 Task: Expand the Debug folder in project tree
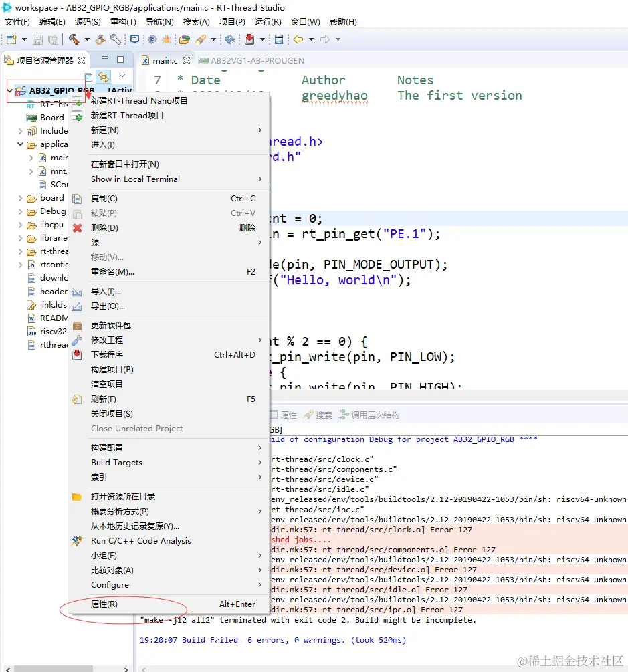coord(20,211)
